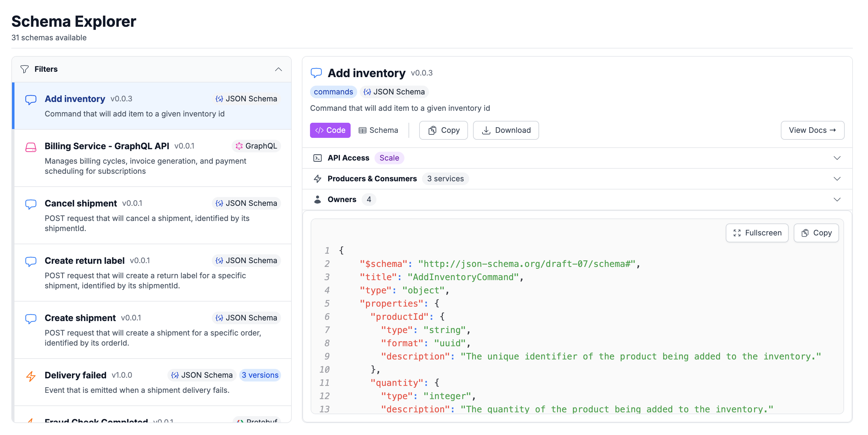View the 3 versions of Delivery failed
Screen dimensions: 868x435
[x=260, y=375]
